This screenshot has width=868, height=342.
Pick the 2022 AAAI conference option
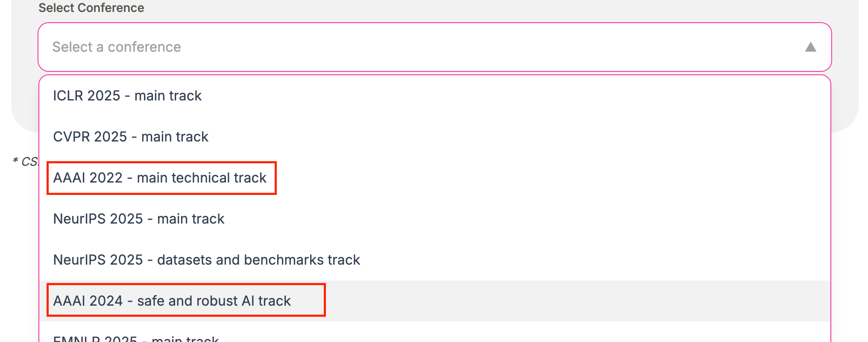[x=160, y=178]
